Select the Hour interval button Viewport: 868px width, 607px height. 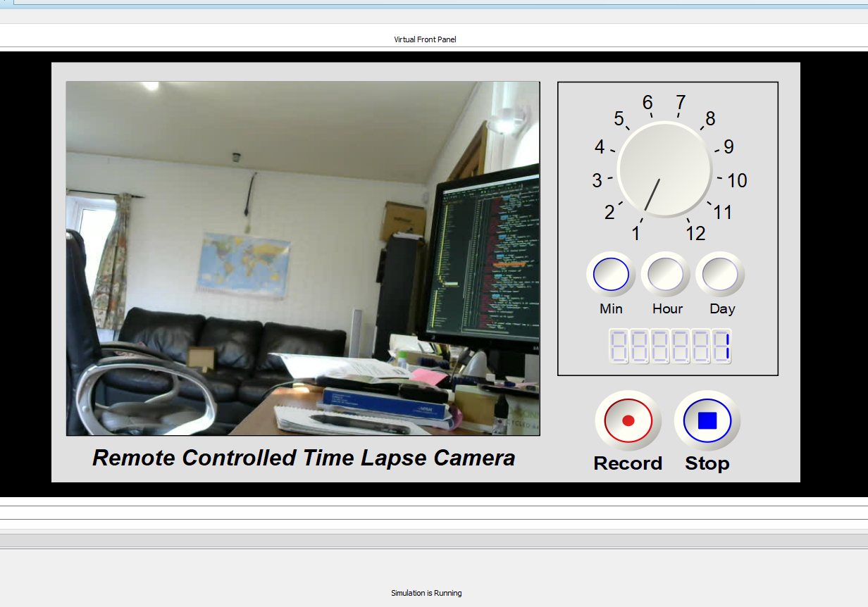665,273
